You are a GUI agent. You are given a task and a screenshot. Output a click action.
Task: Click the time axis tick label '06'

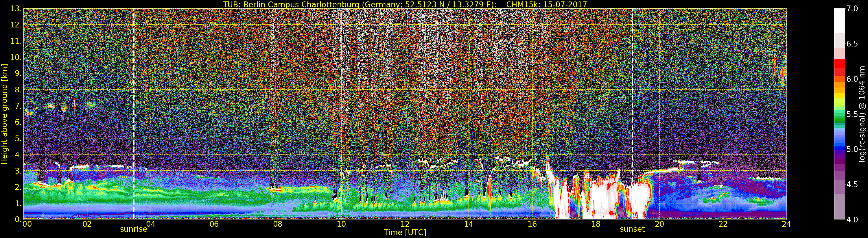click(x=214, y=224)
